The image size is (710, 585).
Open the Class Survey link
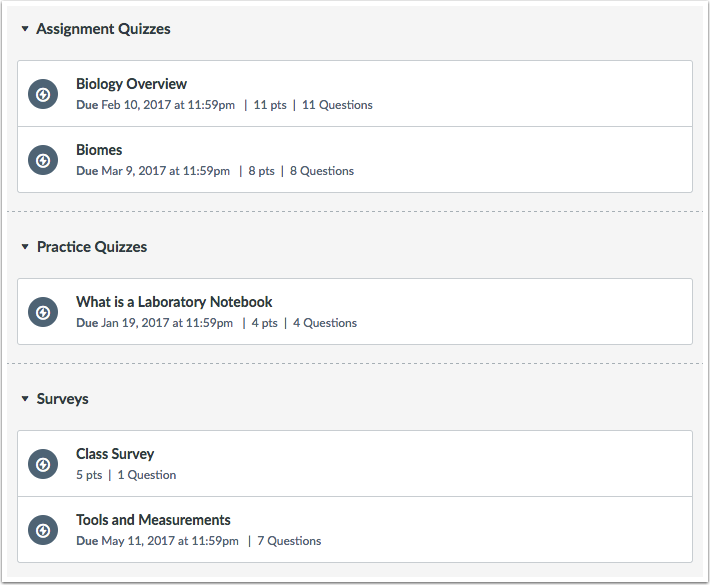(115, 454)
